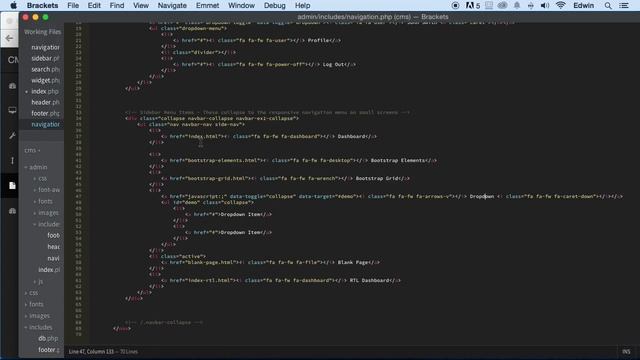
Task: Click the vertical arrows Dropdown icon in the browser sidebar
Action: click(x=12, y=160)
